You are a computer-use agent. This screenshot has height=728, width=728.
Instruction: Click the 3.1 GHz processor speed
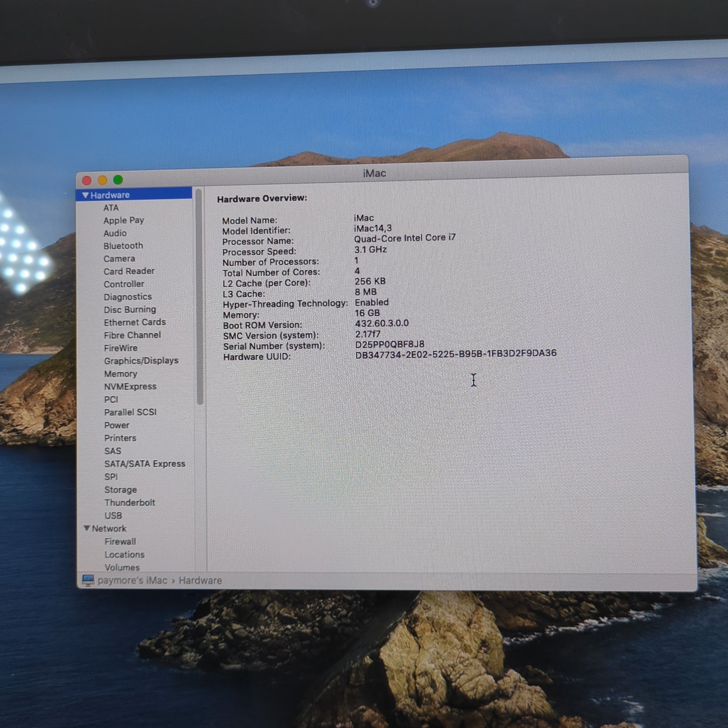(370, 249)
